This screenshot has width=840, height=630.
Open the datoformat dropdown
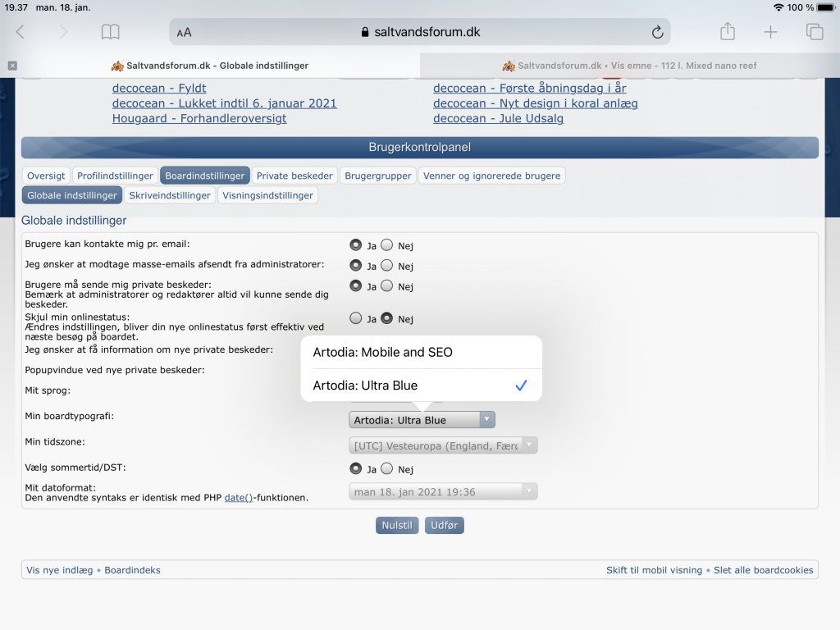pyautogui.click(x=443, y=492)
